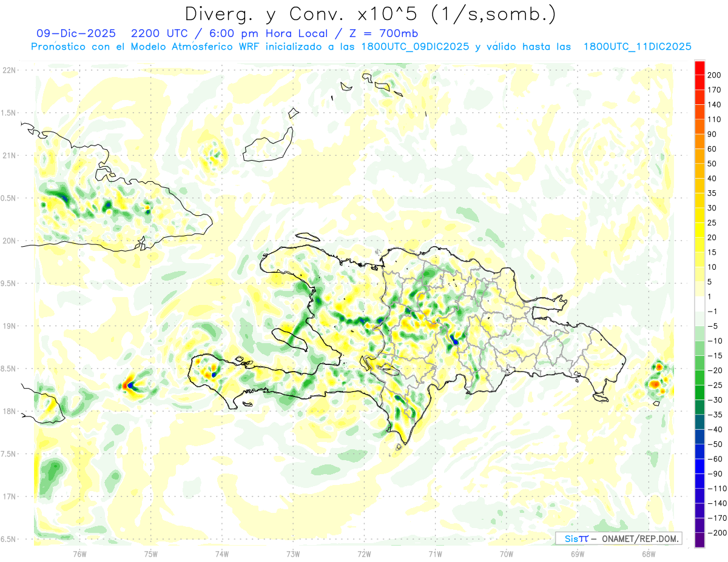Click the white swatch between 1 and -1
Viewport: 728px width, 562px height.
[x=699, y=304]
